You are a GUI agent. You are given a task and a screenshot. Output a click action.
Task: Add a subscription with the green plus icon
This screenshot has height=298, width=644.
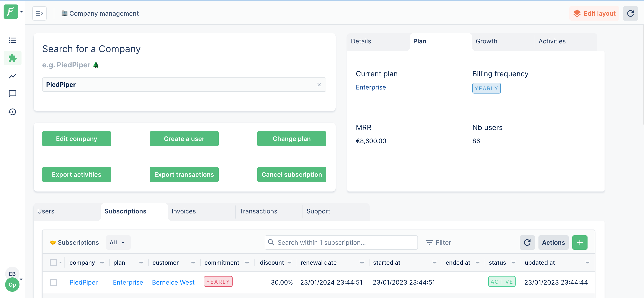pos(580,242)
